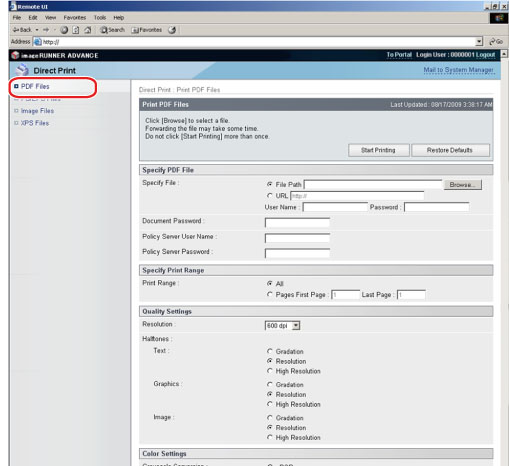Click Browse to choose a file
The height and width of the screenshot is (466, 509).
coord(462,185)
